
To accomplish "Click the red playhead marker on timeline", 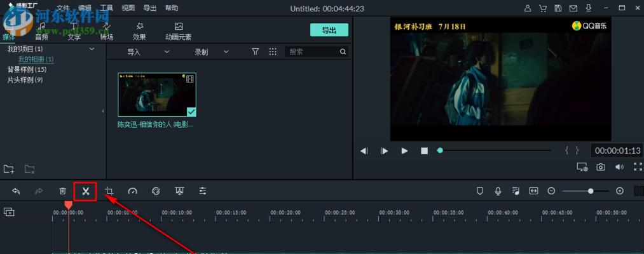I will [x=68, y=204].
